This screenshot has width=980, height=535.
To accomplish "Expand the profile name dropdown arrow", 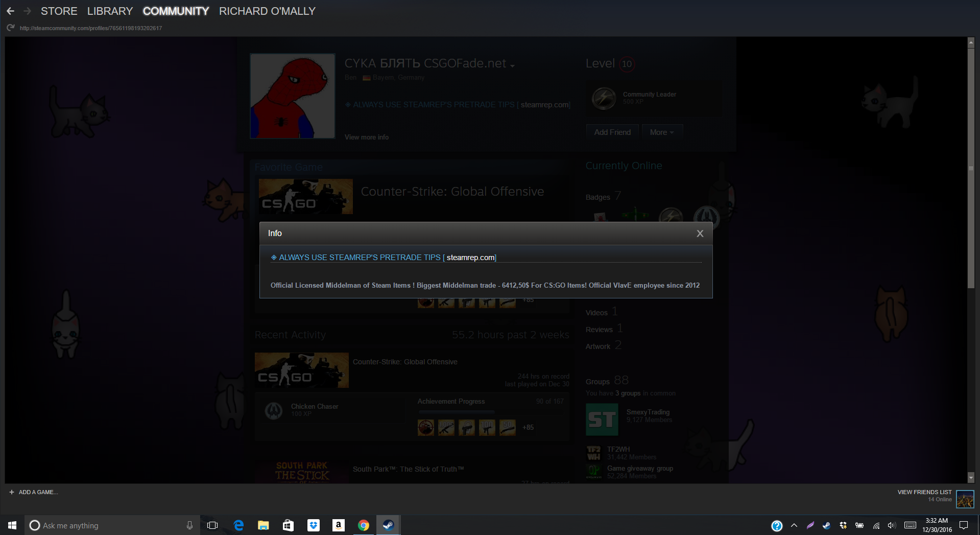I will (512, 65).
